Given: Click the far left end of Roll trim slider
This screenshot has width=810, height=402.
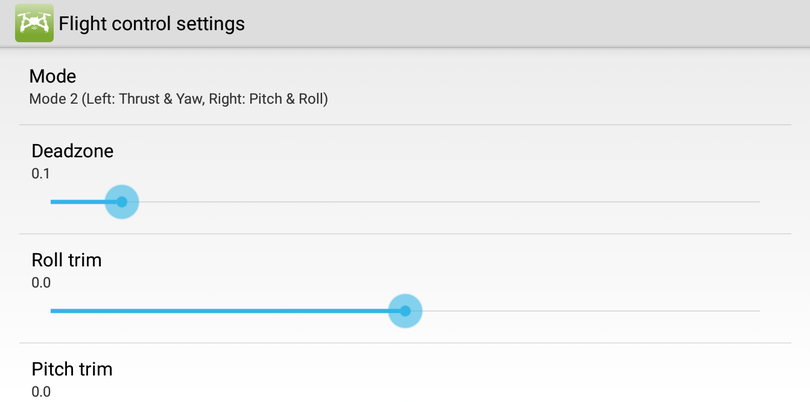Looking at the screenshot, I should click(52, 310).
